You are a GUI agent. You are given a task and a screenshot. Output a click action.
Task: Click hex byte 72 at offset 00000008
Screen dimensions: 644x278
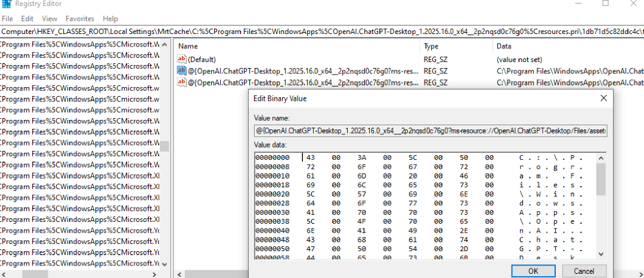pyautogui.click(x=311, y=166)
